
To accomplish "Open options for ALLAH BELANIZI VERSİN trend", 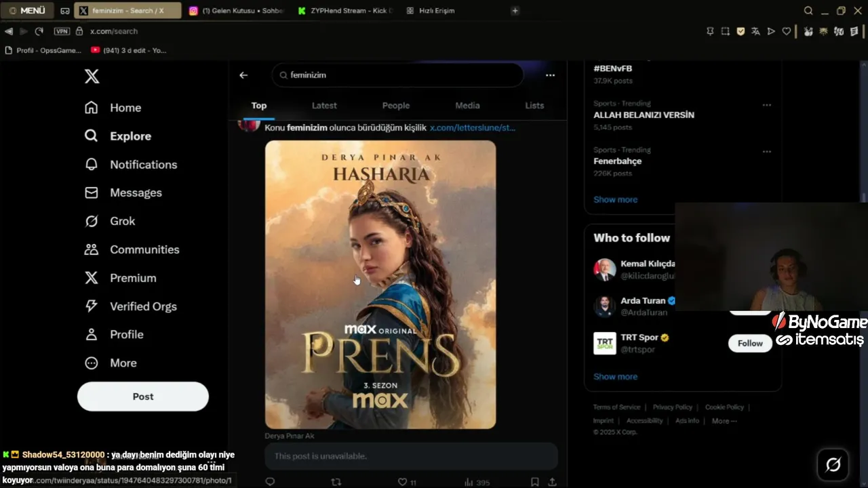I will click(x=767, y=105).
